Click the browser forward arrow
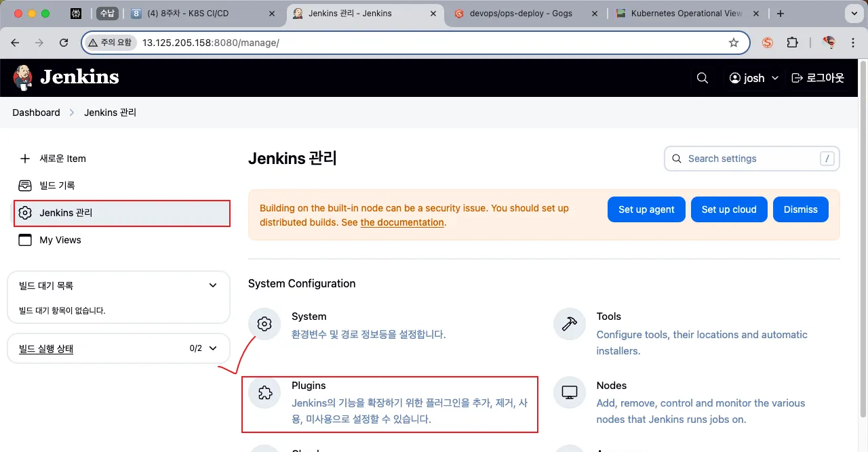Screen dimensions: 868x452 [x=39, y=43]
